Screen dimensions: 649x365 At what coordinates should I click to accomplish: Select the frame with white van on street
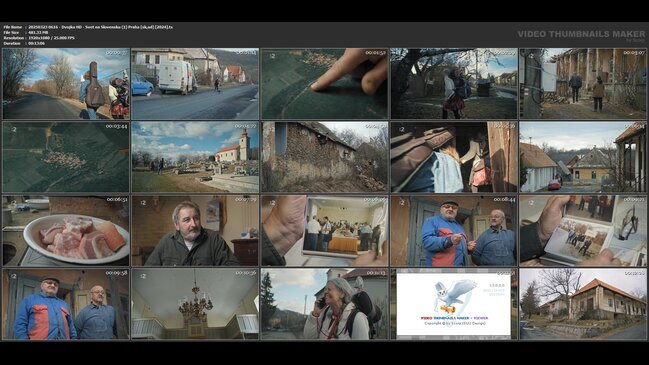click(195, 84)
